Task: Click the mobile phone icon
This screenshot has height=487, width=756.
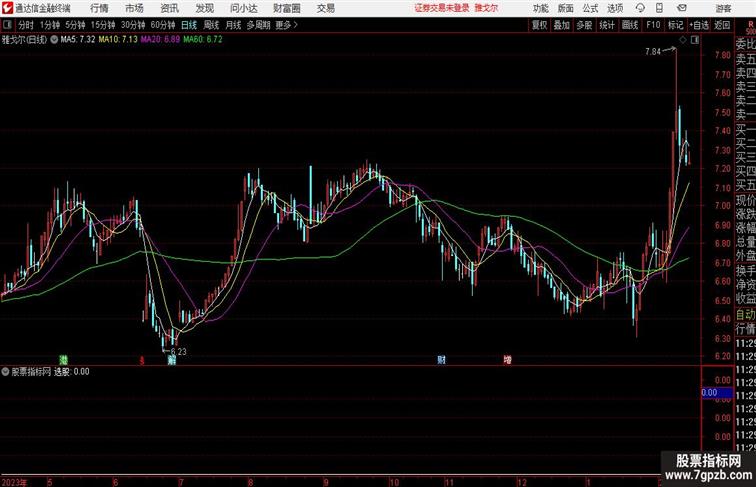Action: 659,8
